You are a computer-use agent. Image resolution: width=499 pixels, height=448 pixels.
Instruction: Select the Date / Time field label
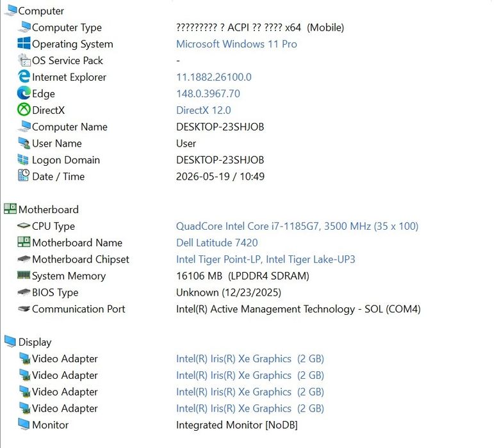pyautogui.click(x=58, y=177)
